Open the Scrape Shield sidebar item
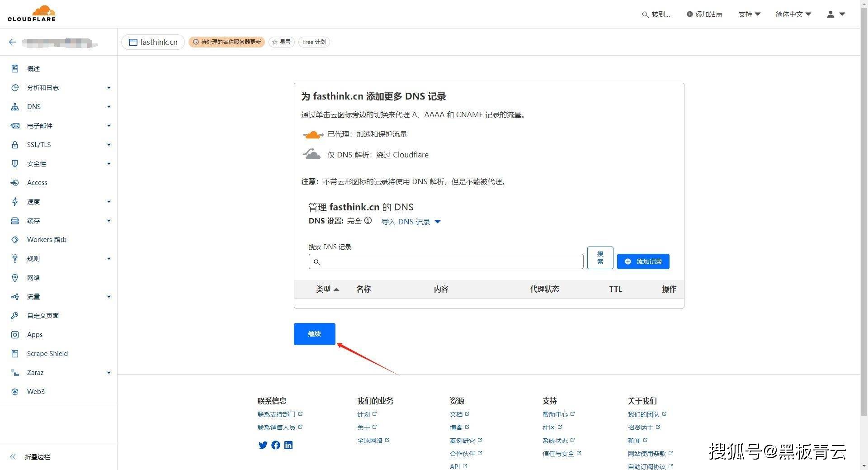 click(59, 354)
